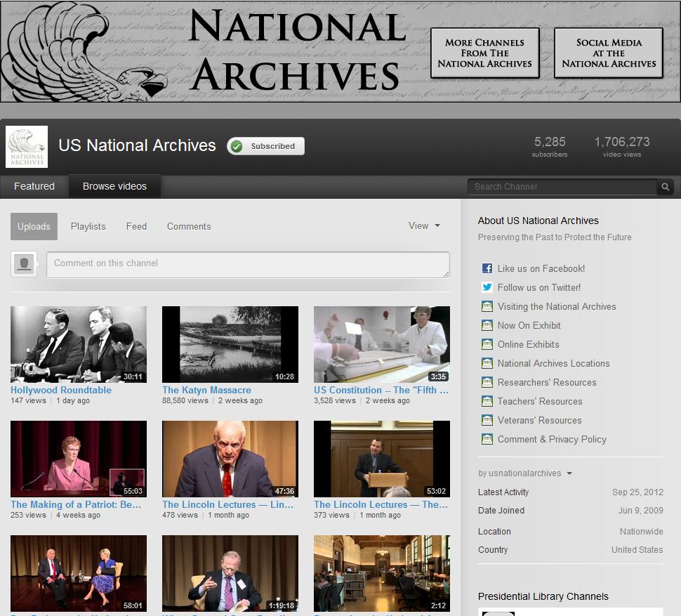Open Visiting the National Archives via its icon
The height and width of the screenshot is (616, 681).
pyautogui.click(x=487, y=306)
